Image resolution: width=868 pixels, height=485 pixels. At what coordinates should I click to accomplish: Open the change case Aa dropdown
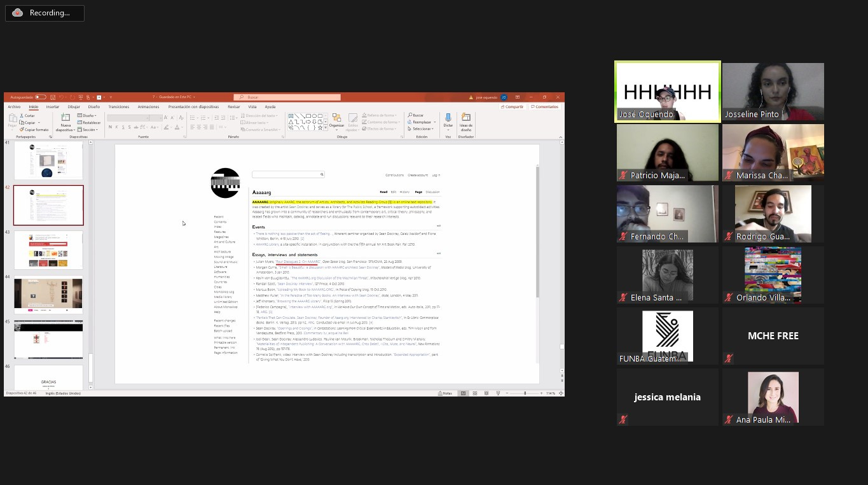(155, 127)
